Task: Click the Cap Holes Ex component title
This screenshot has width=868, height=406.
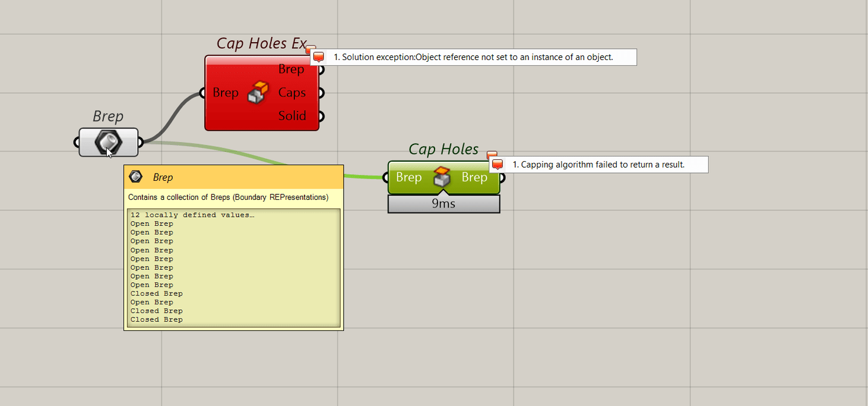Action: 262,43
